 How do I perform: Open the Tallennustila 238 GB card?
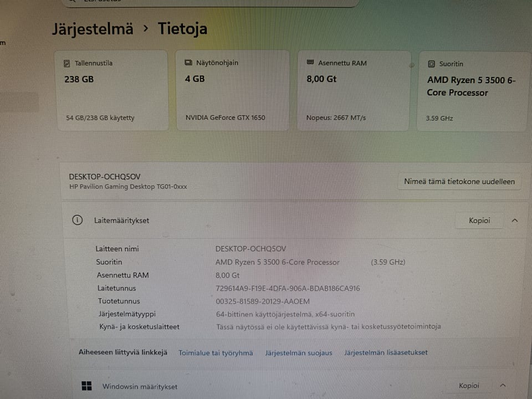point(112,90)
